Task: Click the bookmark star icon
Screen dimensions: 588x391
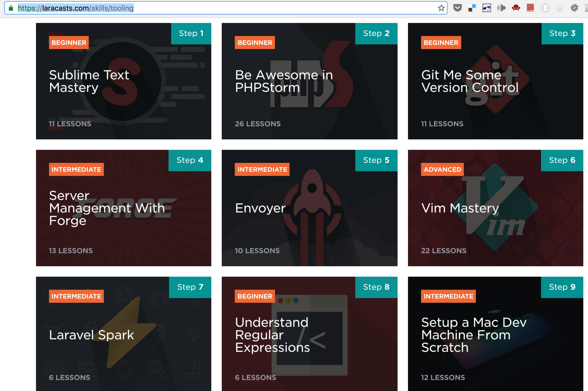Action: (441, 8)
